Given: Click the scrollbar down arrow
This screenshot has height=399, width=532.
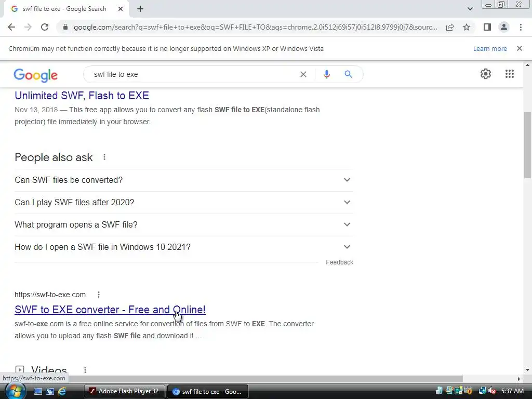Looking at the screenshot, I should click(527, 370).
